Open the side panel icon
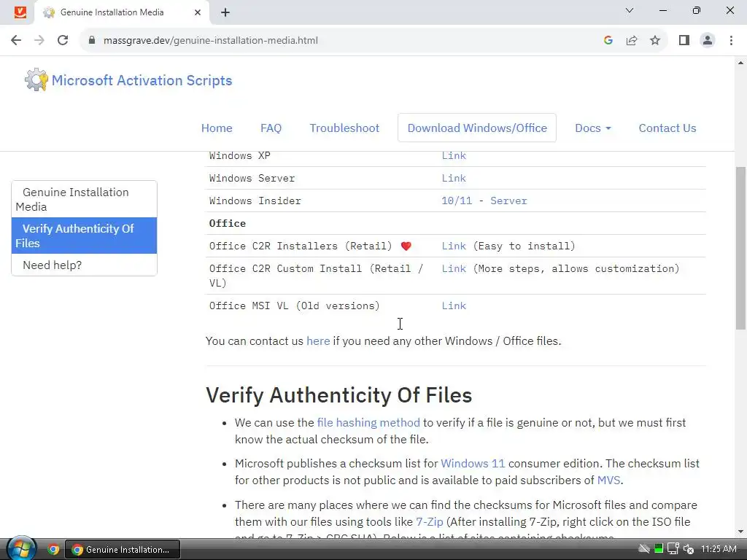 tap(684, 41)
